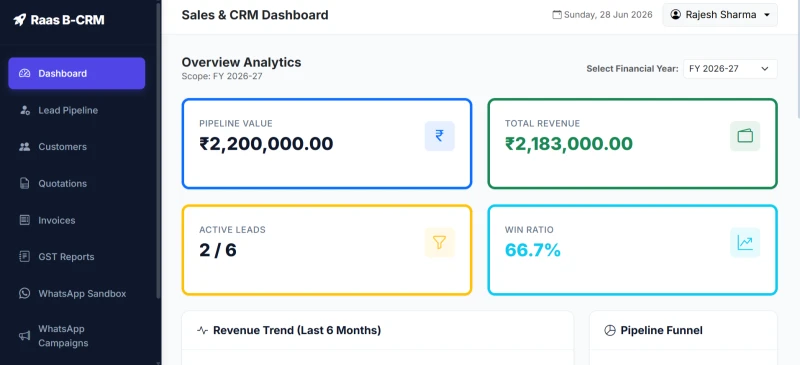Open the Customers page
This screenshot has width=800, height=365.
77,147
